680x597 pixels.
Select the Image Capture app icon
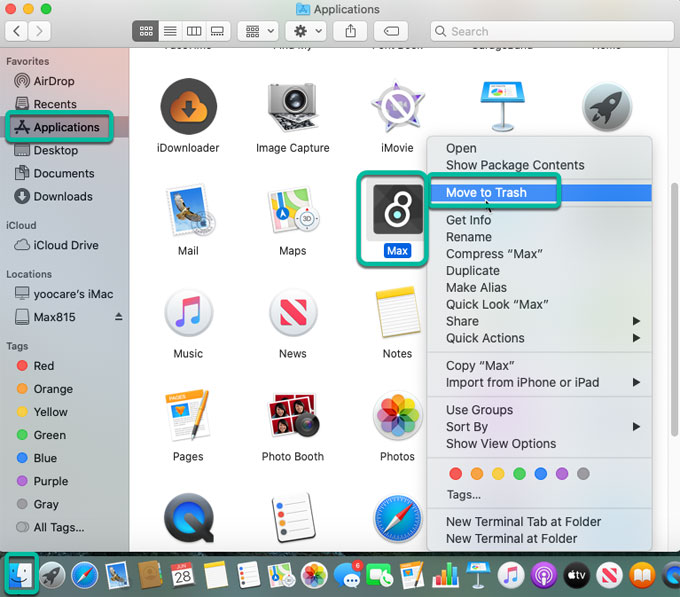tap(292, 107)
